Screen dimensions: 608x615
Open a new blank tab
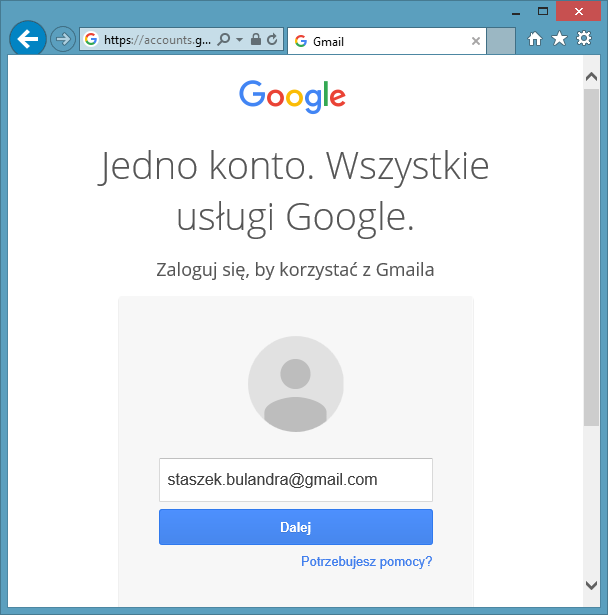[x=502, y=41]
